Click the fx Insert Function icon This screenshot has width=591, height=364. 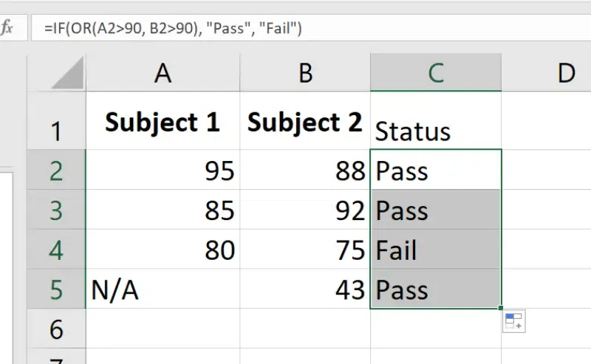[7, 28]
